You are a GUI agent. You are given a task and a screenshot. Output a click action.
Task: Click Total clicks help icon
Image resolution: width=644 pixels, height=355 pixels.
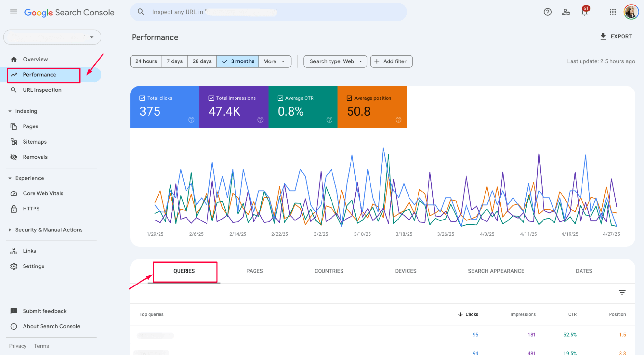click(x=191, y=120)
